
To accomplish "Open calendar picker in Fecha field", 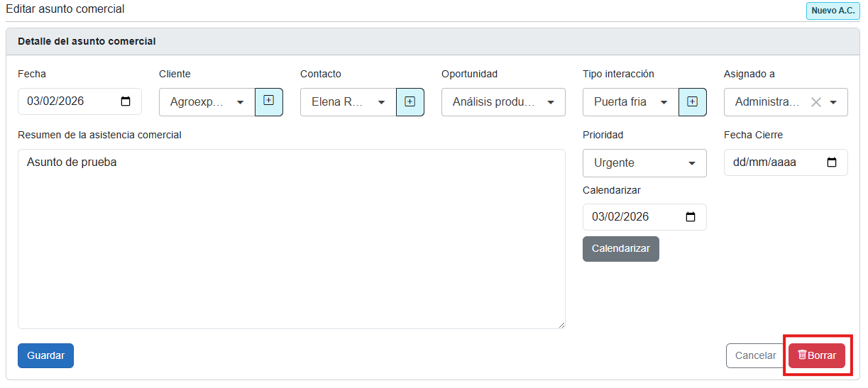I will (x=126, y=101).
